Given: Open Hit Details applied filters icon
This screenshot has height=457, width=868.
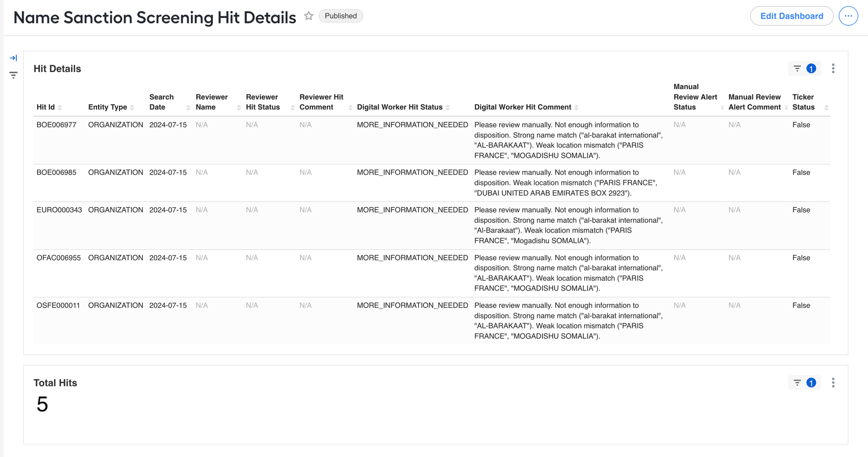Looking at the screenshot, I should point(805,68).
